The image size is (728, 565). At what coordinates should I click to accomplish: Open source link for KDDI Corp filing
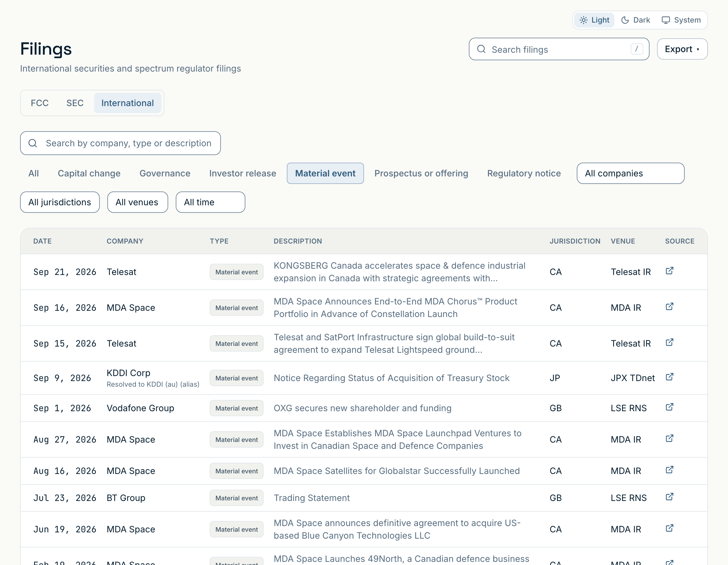tap(669, 377)
